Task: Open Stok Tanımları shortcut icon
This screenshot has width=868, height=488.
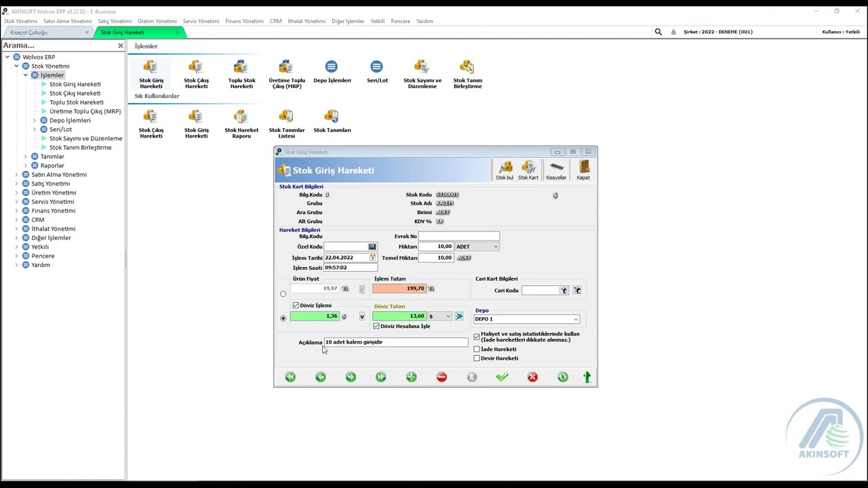Action: click(332, 122)
